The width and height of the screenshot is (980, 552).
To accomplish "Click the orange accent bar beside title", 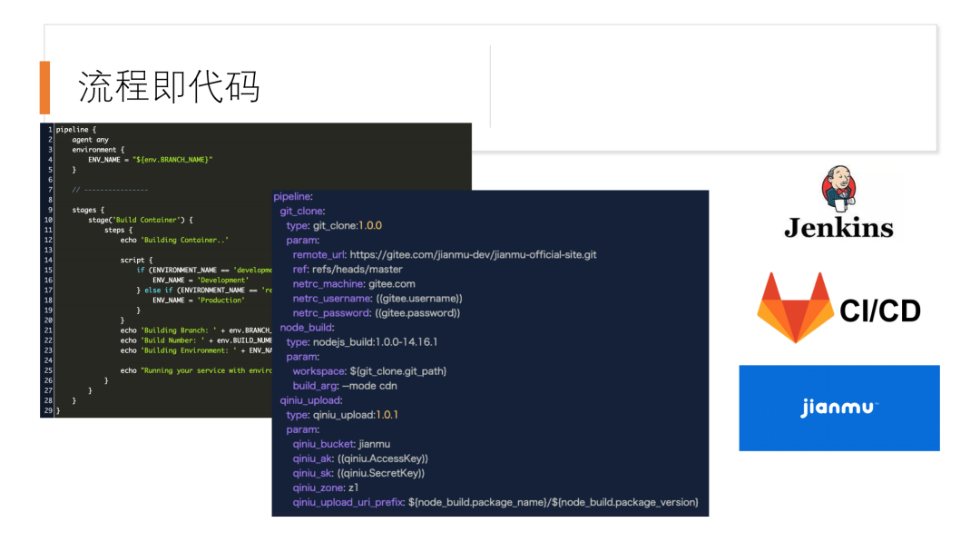I will tap(44, 87).
